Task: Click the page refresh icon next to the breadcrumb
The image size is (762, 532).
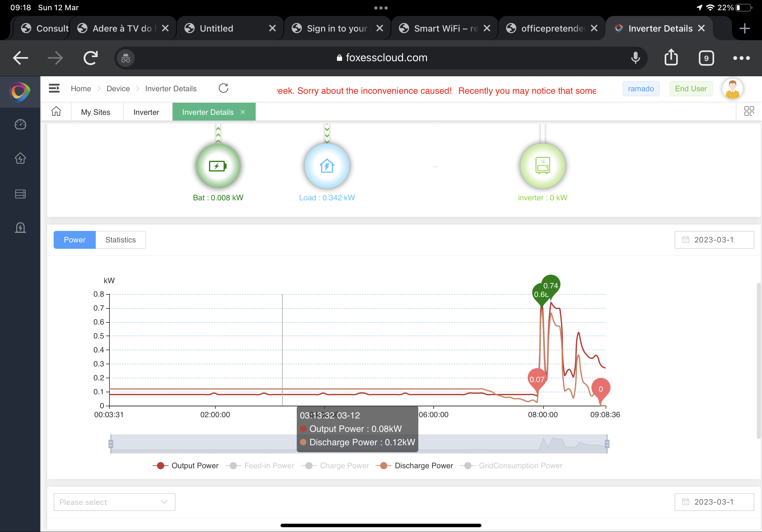Action: pyautogui.click(x=223, y=88)
